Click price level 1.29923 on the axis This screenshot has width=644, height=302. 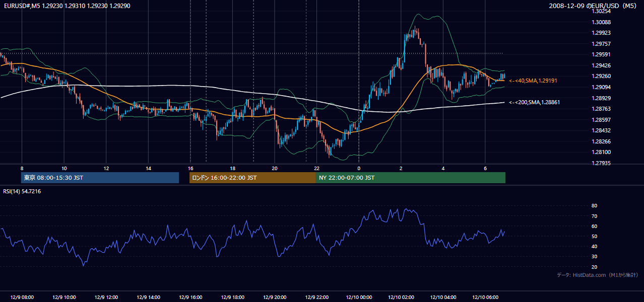click(x=601, y=33)
